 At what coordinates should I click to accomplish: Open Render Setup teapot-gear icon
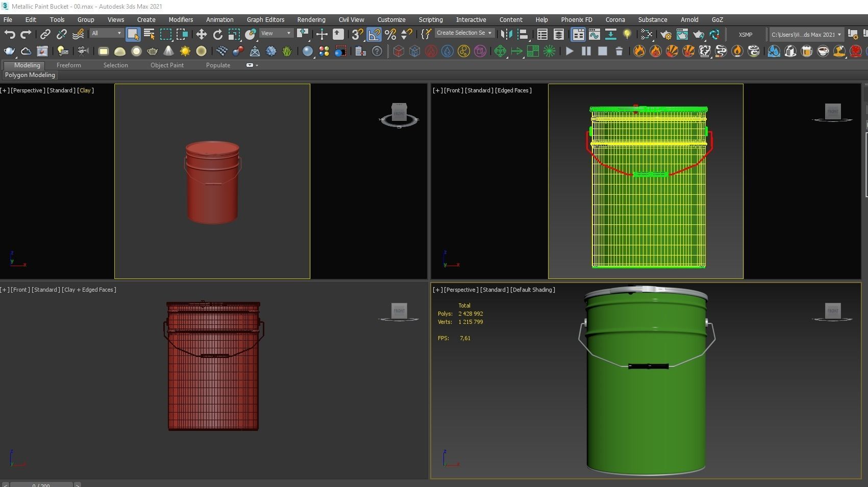[x=666, y=34]
